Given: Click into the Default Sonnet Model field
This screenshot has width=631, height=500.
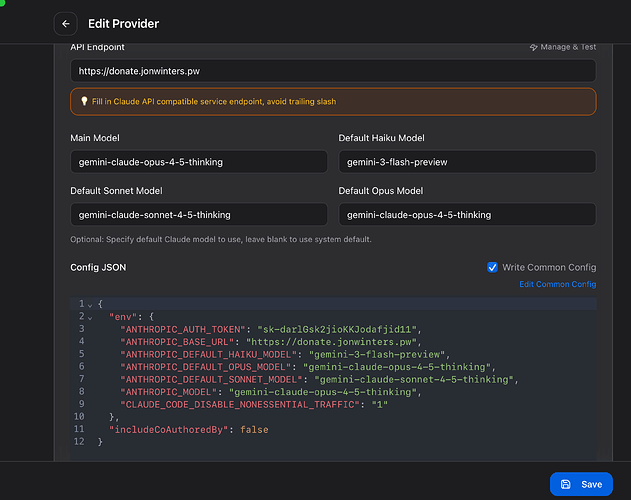Looking at the screenshot, I should click(198, 214).
